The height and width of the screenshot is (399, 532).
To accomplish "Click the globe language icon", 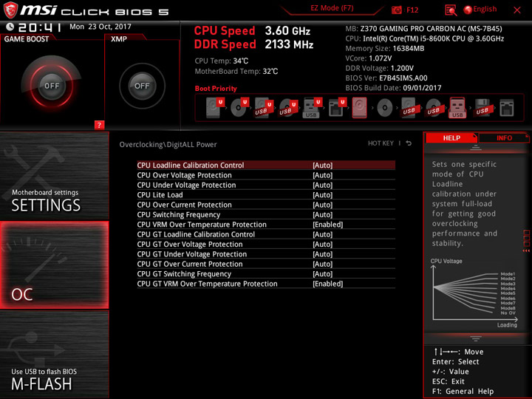I will pos(468,10).
